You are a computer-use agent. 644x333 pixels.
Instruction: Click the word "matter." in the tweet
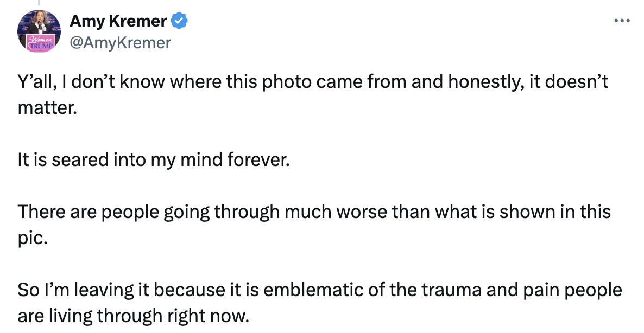[47, 108]
